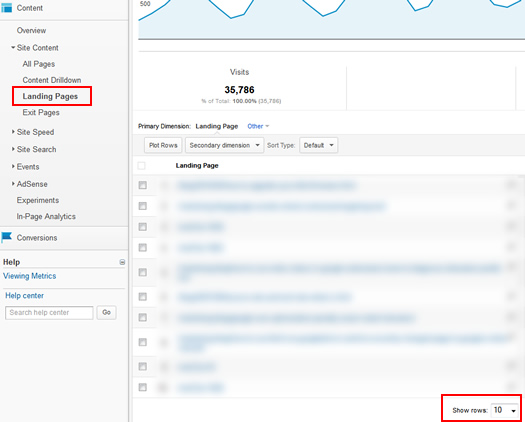Change the Show rows dropdown value

click(x=505, y=410)
